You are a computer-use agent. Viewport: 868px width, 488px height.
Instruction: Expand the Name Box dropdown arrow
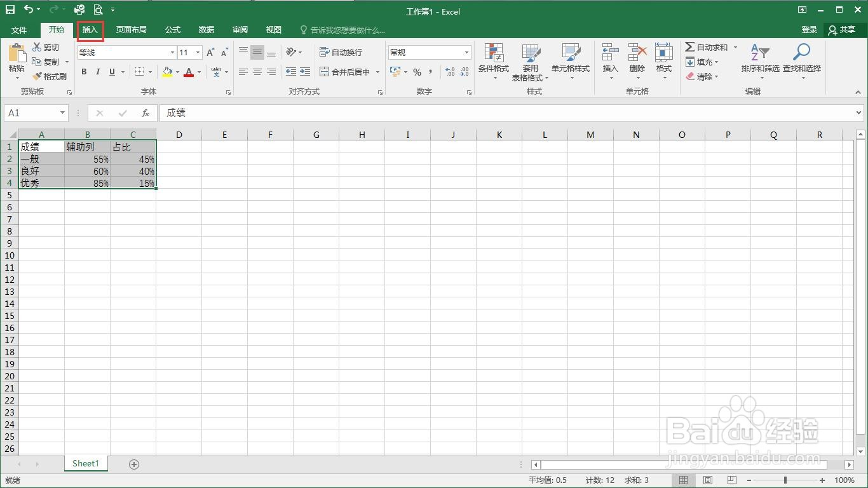click(62, 112)
